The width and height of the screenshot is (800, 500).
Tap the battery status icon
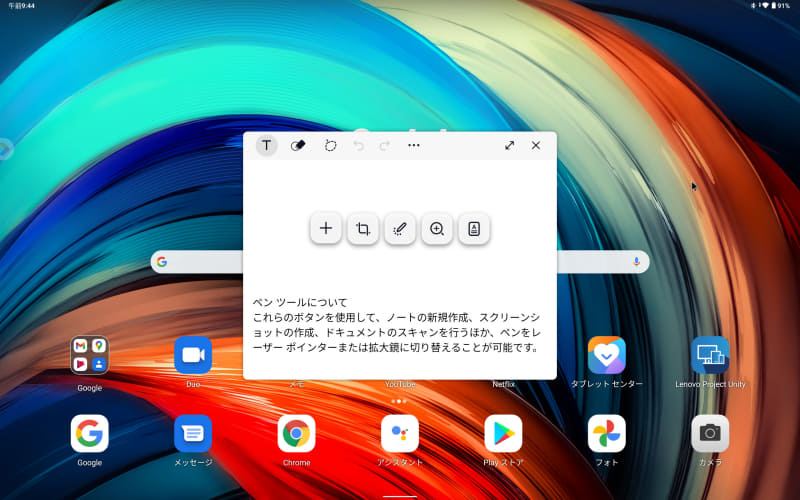point(773,6)
